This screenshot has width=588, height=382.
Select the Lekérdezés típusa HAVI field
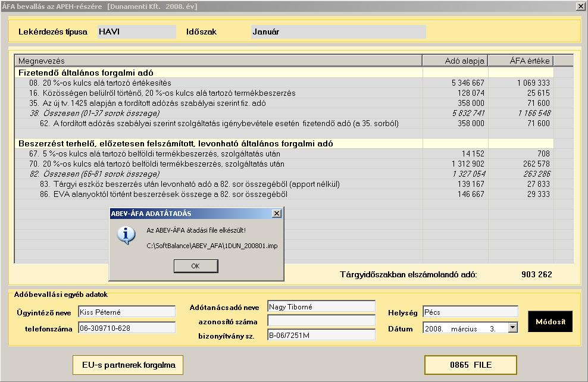[x=137, y=32]
